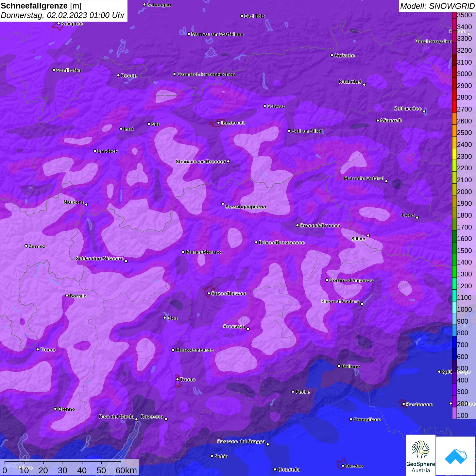Screen dimensions: 476x476
Task: Click the Pordenone city marker
Action: [x=404, y=404]
